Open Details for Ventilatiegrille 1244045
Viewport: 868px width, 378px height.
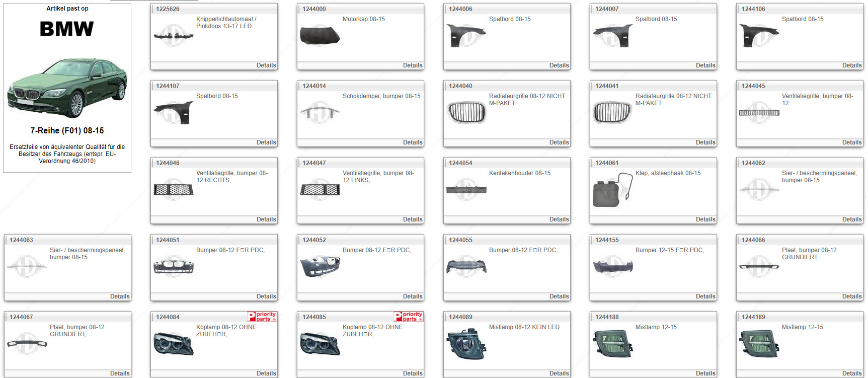(x=852, y=142)
